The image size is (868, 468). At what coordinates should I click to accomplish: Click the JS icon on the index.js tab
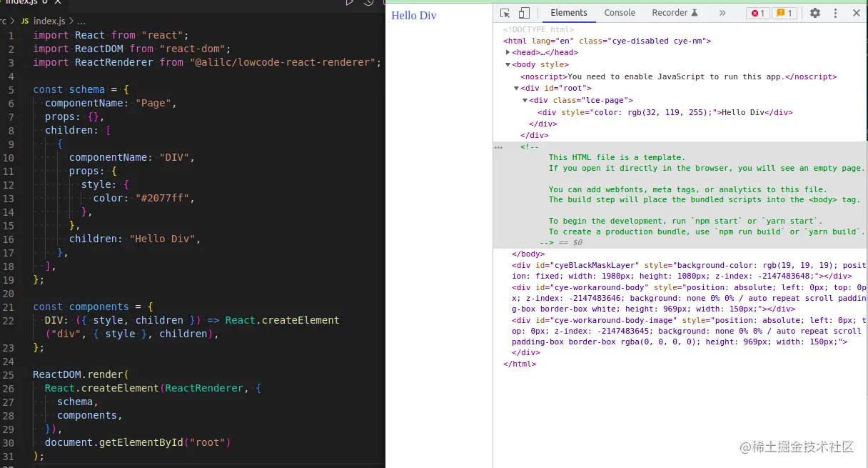tap(24, 21)
